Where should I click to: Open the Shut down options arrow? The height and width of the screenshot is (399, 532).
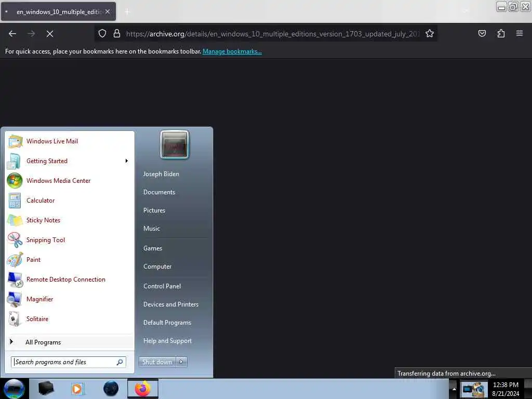pos(181,362)
